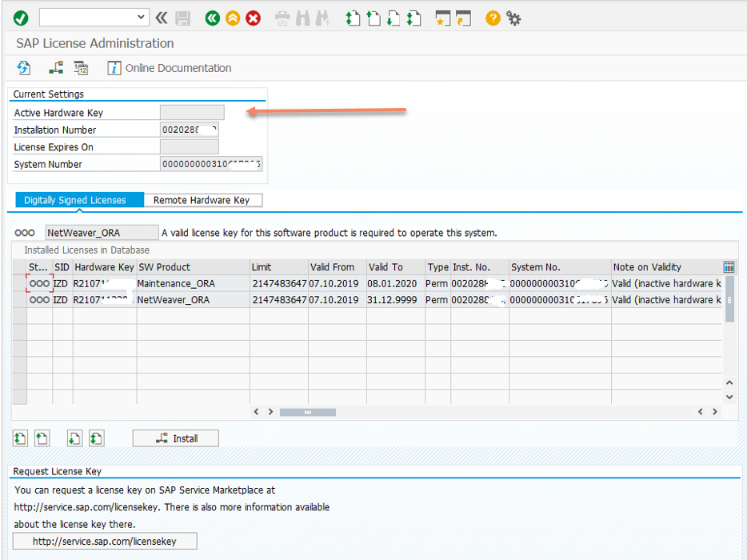Click install license icon in application toolbar
Viewport: 747px width, 560px height.
[56, 68]
